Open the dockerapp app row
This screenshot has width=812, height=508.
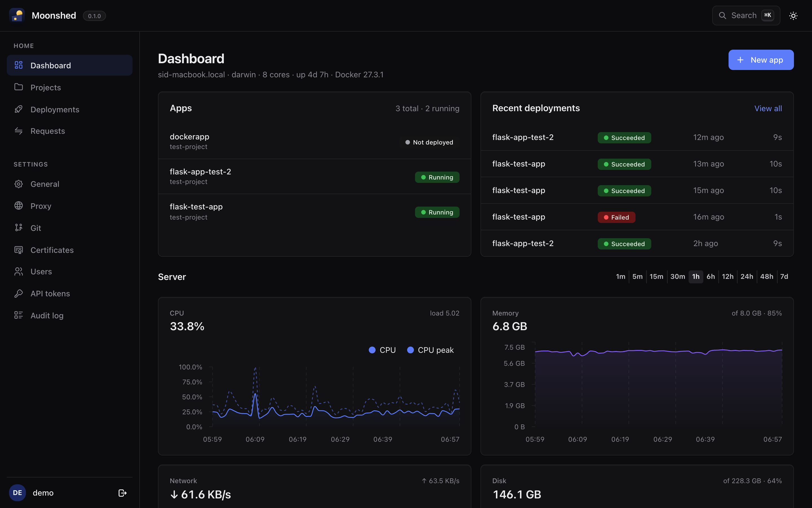coord(314,141)
